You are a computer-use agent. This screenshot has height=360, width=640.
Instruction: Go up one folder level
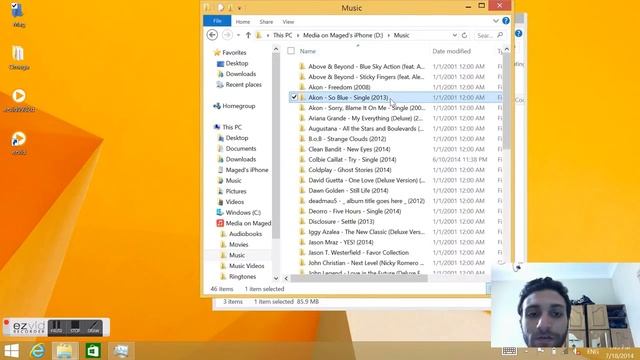tap(248, 36)
